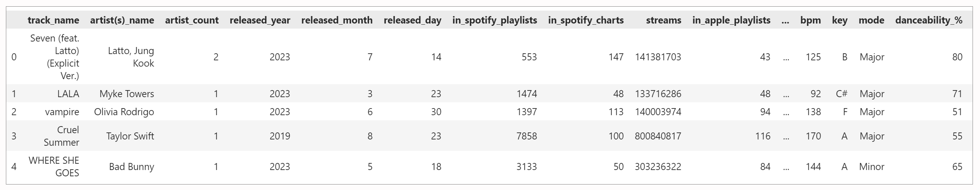980x190 pixels.
Task: Select the Cruel Summer track cell
Action: coord(62,136)
